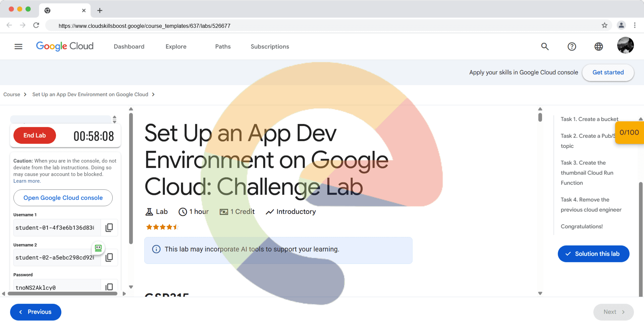Click the lab panel stepper arrows
The image size is (644, 327).
click(x=114, y=119)
